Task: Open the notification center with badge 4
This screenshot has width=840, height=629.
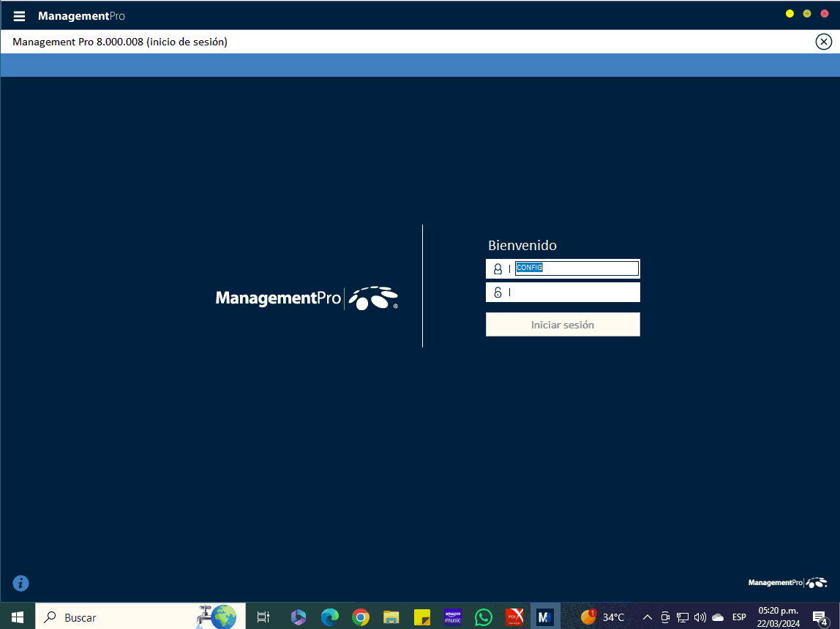Action: pyautogui.click(x=820, y=618)
